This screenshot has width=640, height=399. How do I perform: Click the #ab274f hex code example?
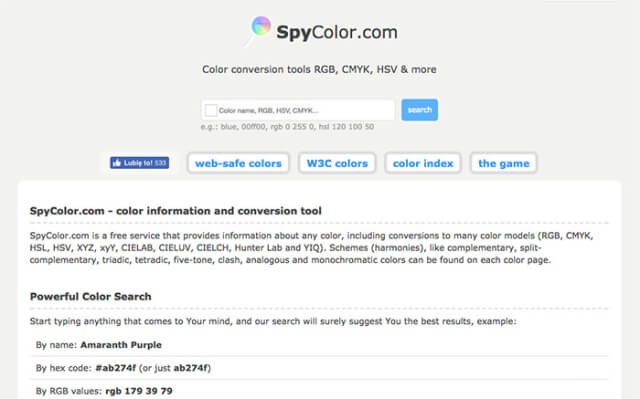(x=116, y=368)
